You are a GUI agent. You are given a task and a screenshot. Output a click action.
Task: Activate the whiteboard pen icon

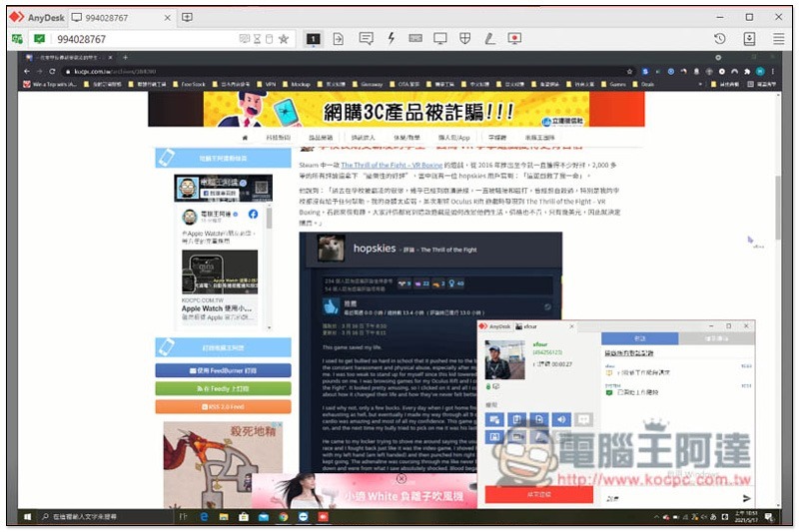tap(489, 38)
